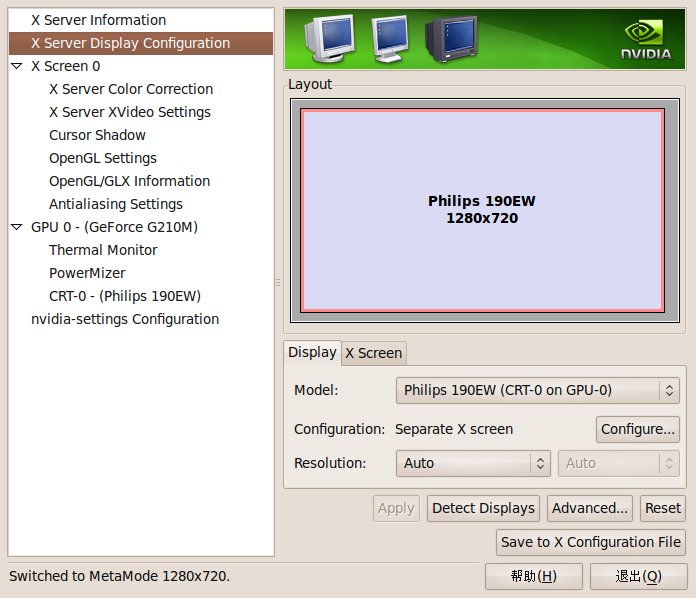Open X Server Color Correction page
Screen dimensions: 696x598
pyautogui.click(x=131, y=89)
